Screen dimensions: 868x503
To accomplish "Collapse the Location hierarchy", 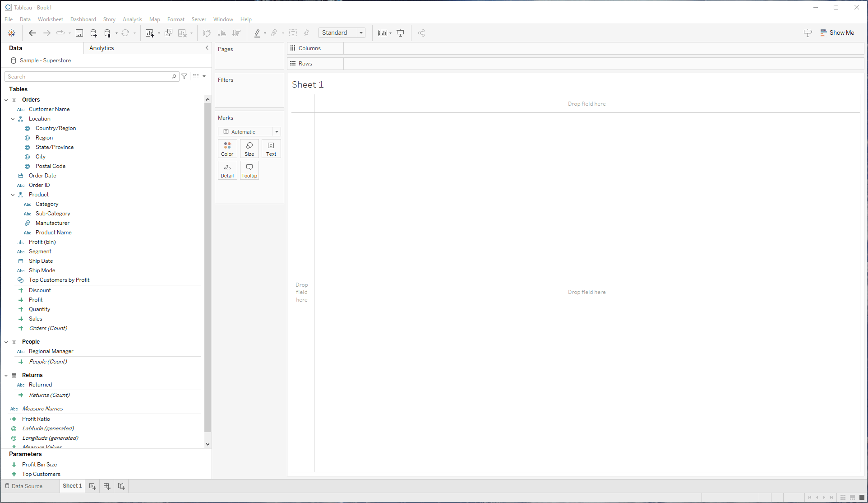I will (x=13, y=119).
